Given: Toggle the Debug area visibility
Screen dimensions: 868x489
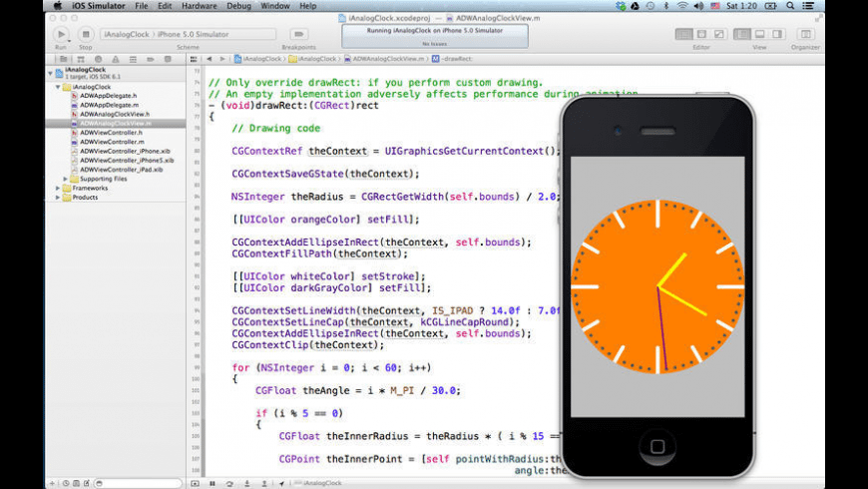Looking at the screenshot, I should coord(759,34).
